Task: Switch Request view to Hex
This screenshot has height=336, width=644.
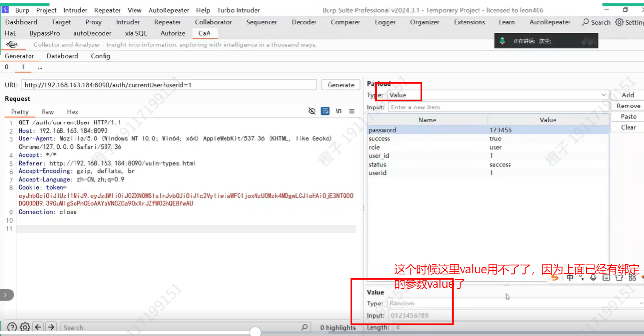Action: pyautogui.click(x=73, y=112)
